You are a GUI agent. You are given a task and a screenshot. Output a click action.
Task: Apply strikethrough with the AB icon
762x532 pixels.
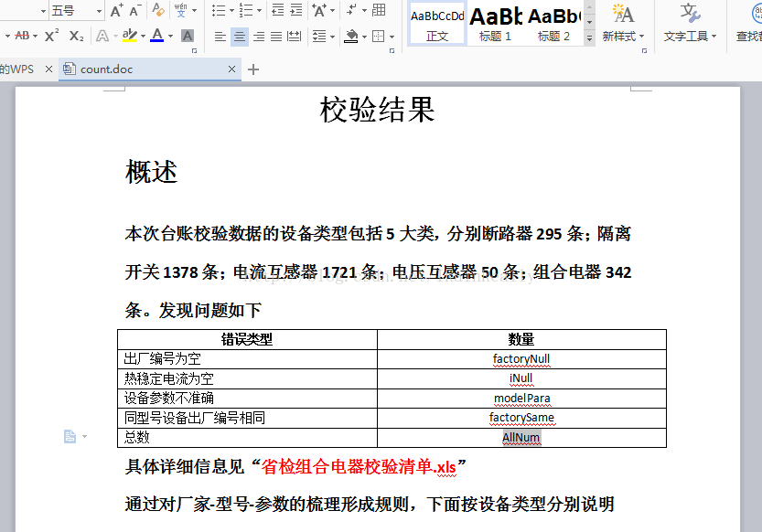22,36
